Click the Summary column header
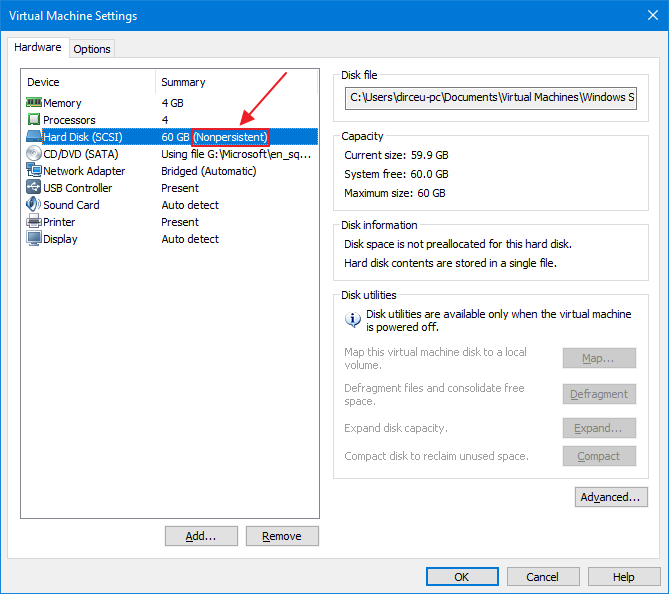This screenshot has height=594, width=669. pyautogui.click(x=183, y=82)
